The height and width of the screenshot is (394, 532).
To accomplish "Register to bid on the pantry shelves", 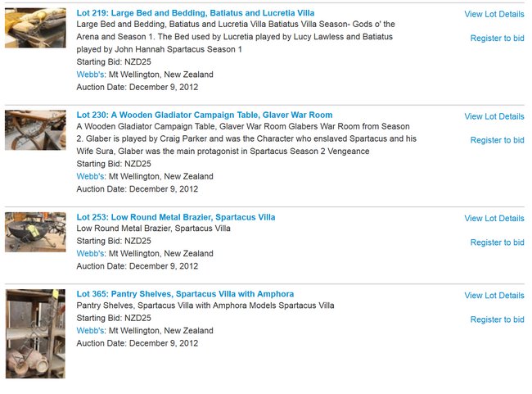I will (x=498, y=319).
